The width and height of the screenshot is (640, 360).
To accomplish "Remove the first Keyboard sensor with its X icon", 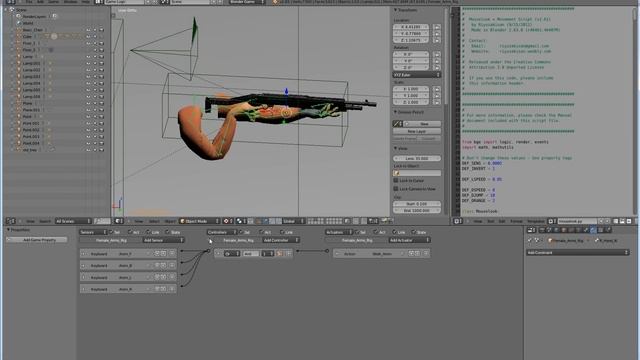I will [172, 253].
